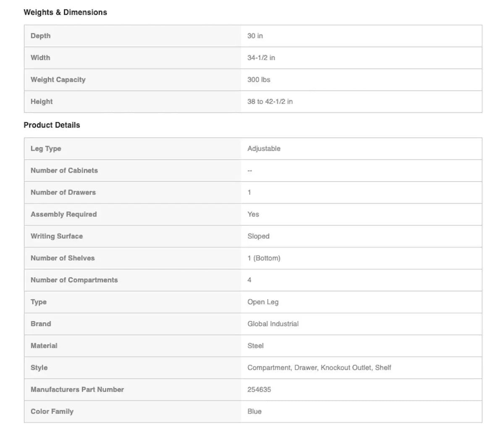This screenshot has height=434, width=504.
Task: Click the Global Industrial brand value
Action: point(273,324)
